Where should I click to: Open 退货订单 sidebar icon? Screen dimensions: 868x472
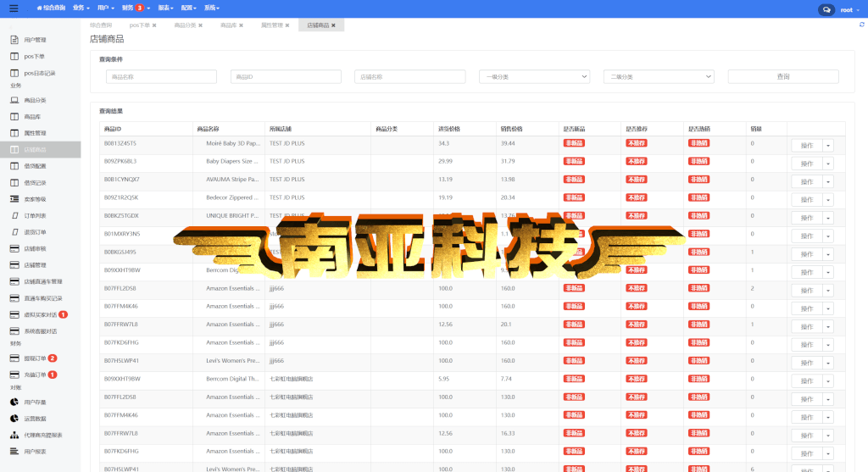pyautogui.click(x=15, y=232)
